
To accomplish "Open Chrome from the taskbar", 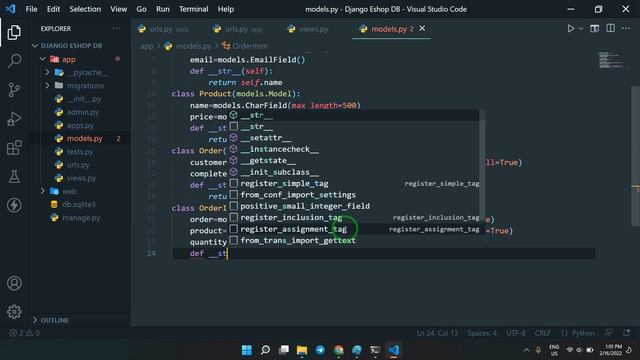I will [338, 350].
